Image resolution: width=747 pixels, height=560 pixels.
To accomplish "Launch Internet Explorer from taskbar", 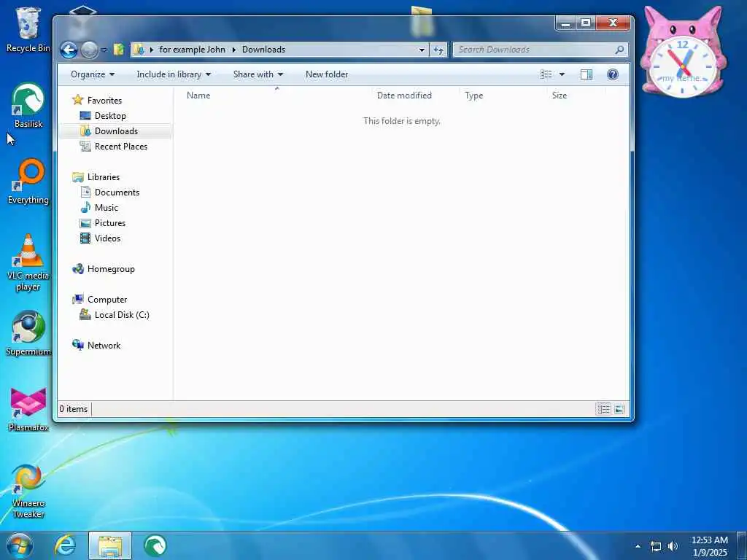I will (65, 545).
